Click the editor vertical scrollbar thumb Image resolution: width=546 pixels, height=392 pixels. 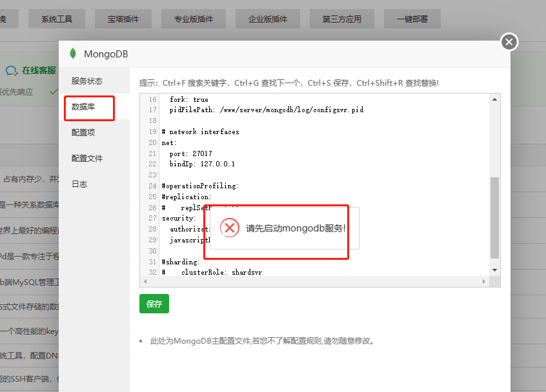coord(494,218)
